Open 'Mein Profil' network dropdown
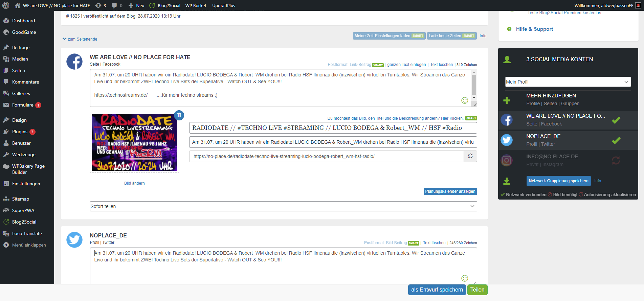 tap(568, 82)
